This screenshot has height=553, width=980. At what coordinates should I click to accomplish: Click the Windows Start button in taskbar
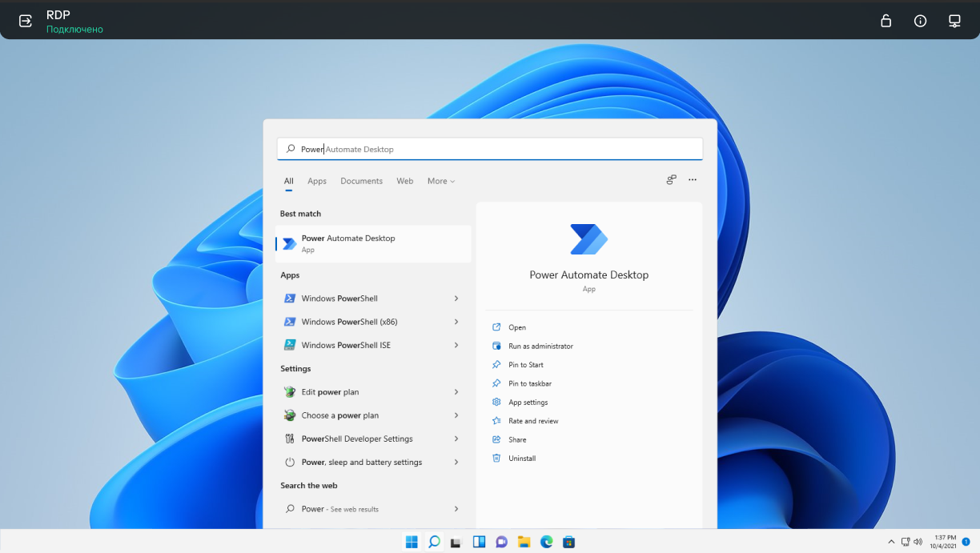pos(412,542)
